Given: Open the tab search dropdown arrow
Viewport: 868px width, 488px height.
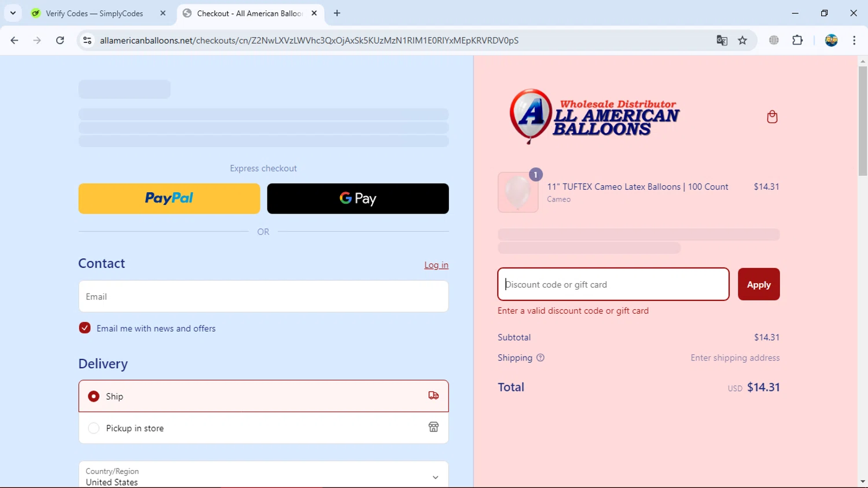Looking at the screenshot, I should [13, 13].
